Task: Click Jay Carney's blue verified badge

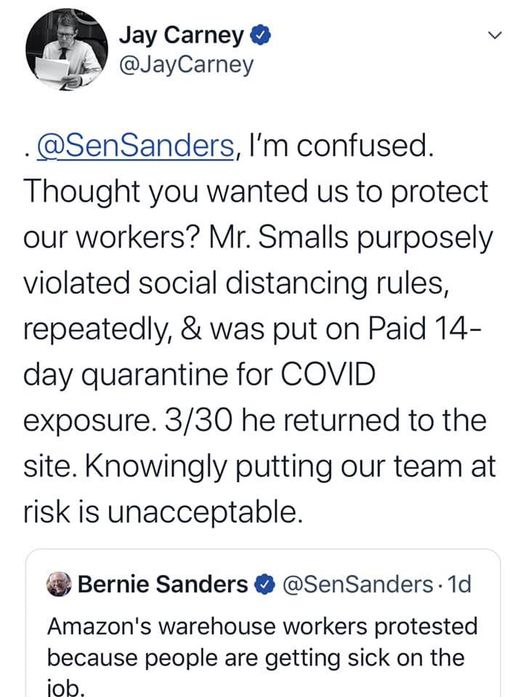Action: click(261, 35)
